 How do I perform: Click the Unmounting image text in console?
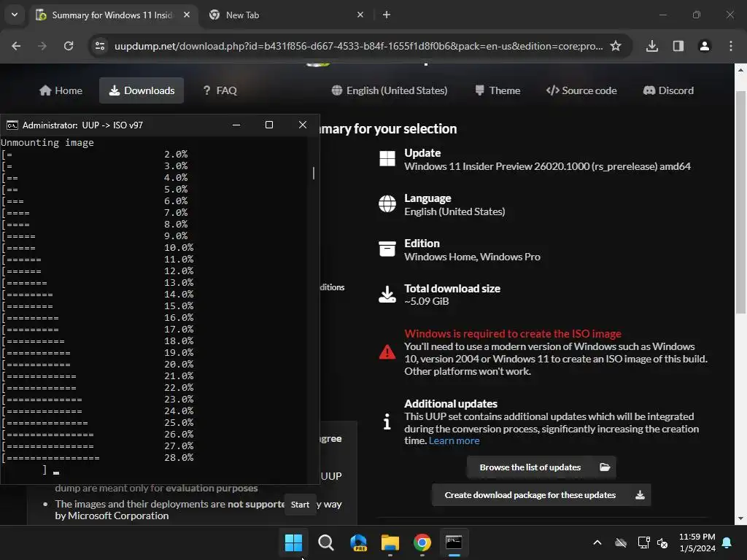[x=47, y=142]
